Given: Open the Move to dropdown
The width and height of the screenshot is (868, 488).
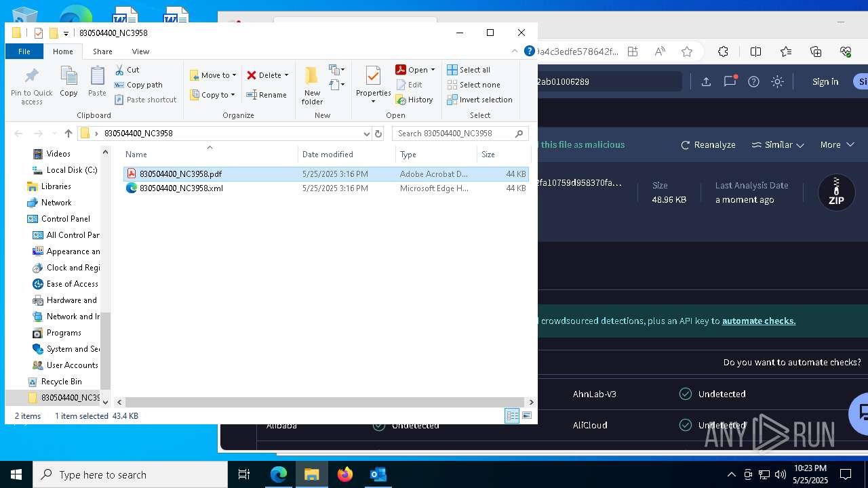Looking at the screenshot, I should pos(213,75).
